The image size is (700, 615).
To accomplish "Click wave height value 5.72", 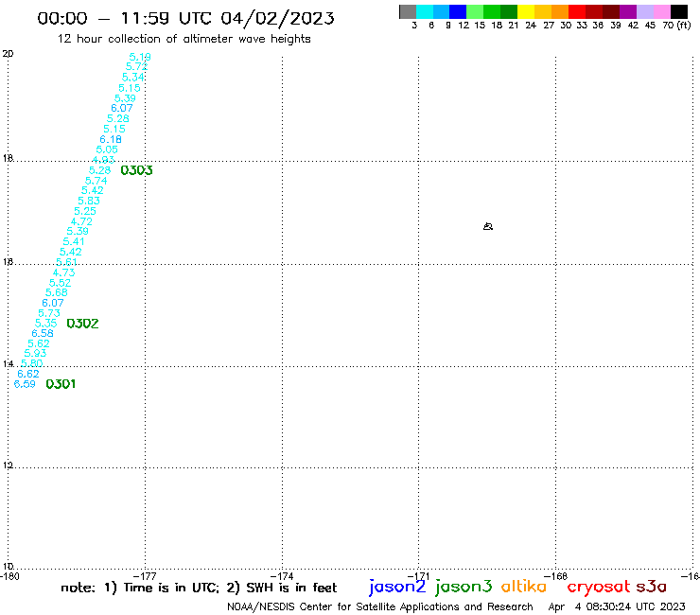I will coord(136,66).
